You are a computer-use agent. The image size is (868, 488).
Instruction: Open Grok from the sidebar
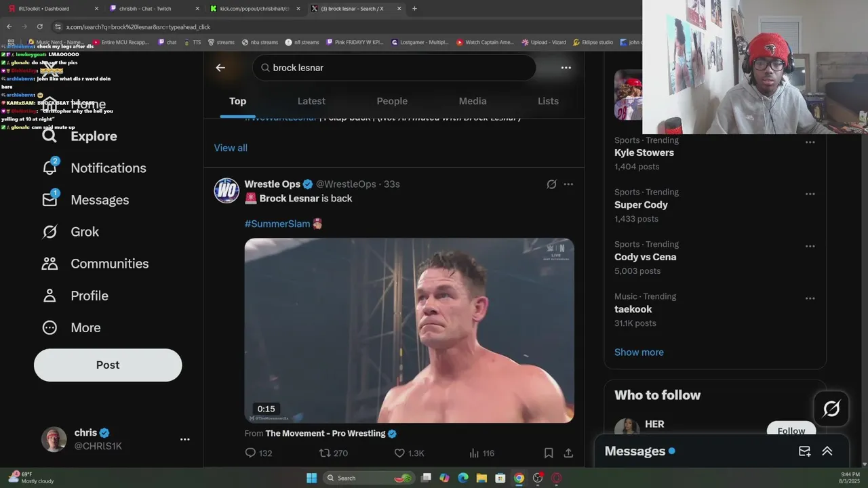click(x=71, y=232)
